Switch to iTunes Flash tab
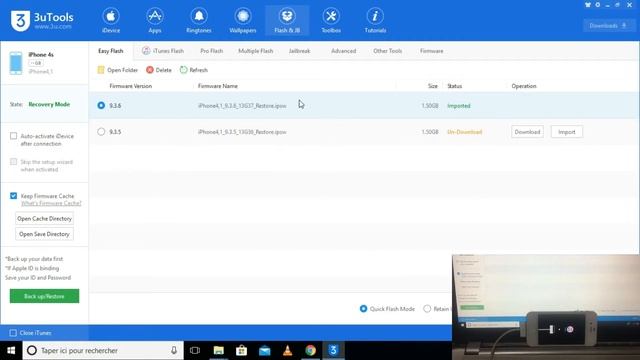 pyautogui.click(x=163, y=51)
